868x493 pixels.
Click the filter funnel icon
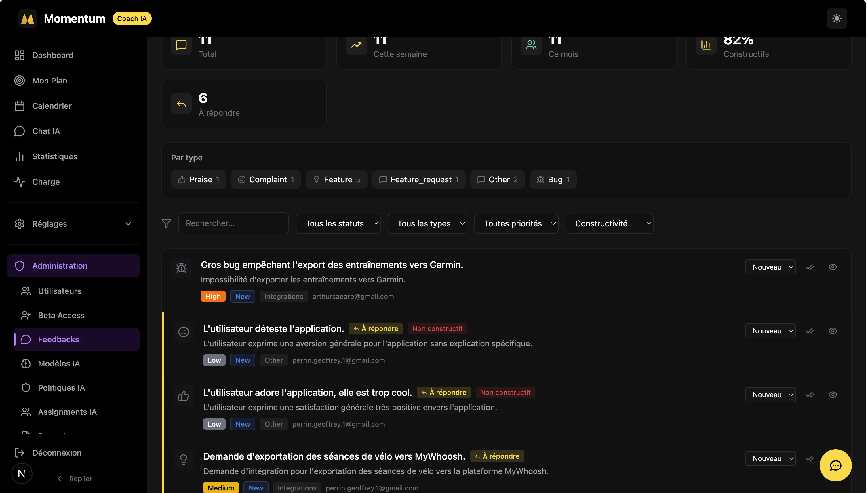click(x=166, y=223)
